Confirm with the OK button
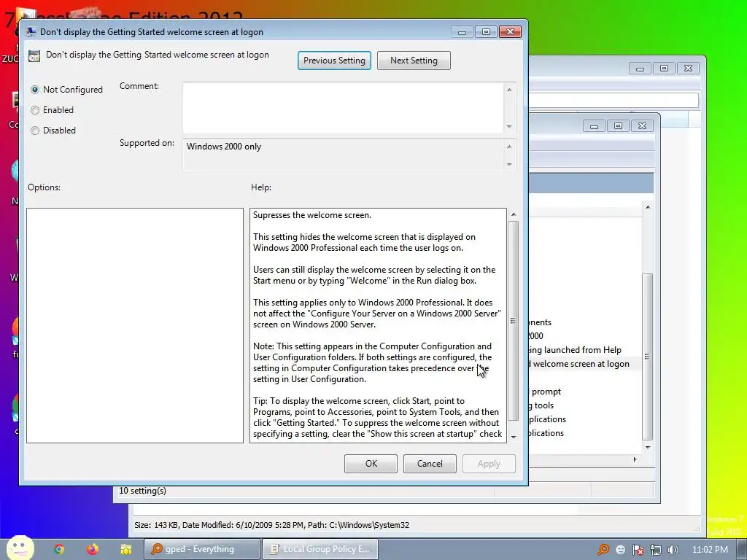This screenshot has height=560, width=747. tap(371, 463)
